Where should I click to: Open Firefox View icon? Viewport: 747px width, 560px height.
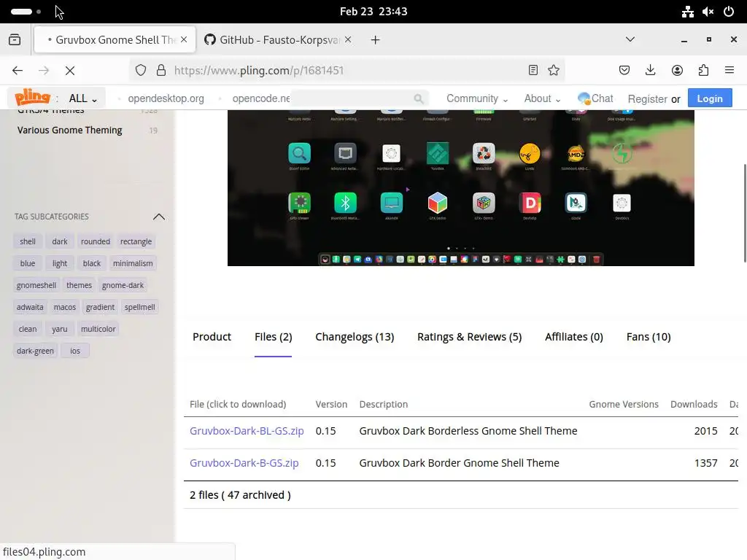click(15, 39)
